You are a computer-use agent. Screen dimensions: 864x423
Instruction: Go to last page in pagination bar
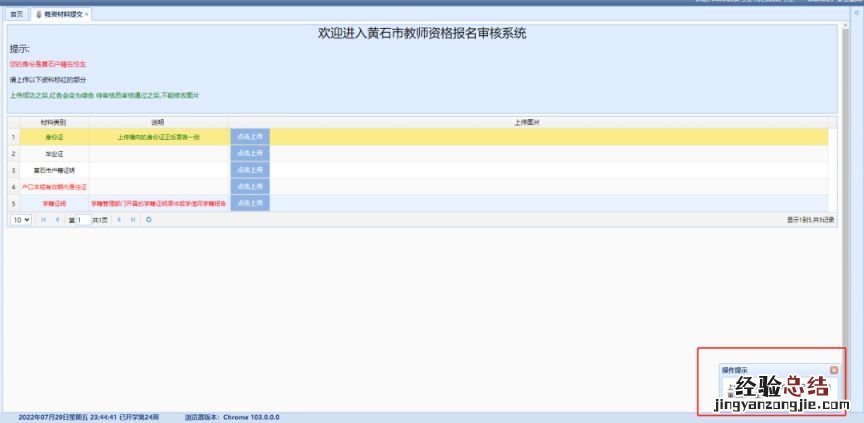pos(133,220)
